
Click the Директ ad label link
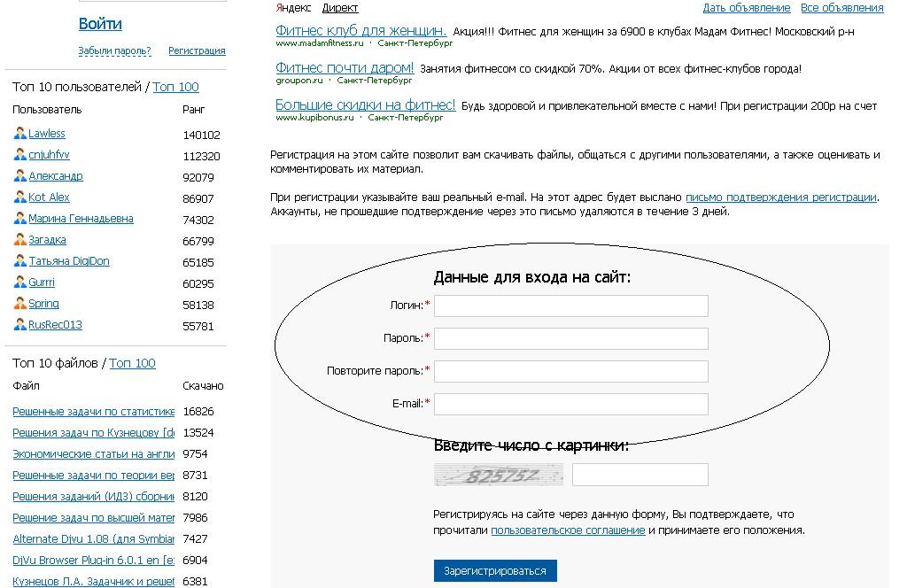pyautogui.click(x=340, y=8)
